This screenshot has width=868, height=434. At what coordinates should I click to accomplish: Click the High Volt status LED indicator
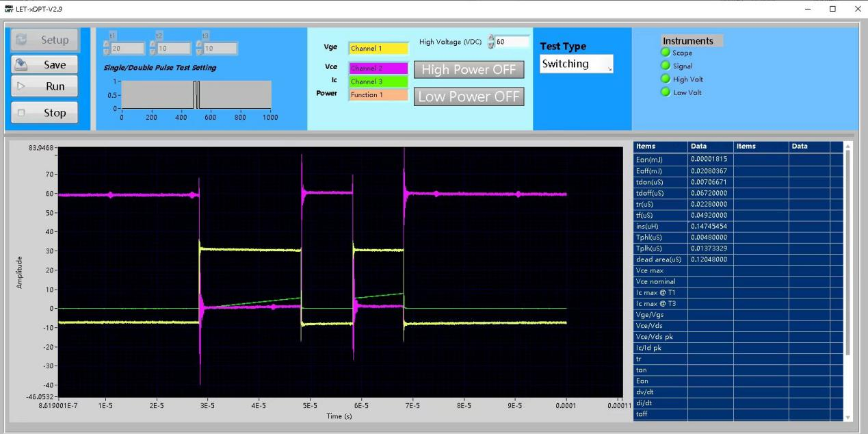(x=665, y=79)
